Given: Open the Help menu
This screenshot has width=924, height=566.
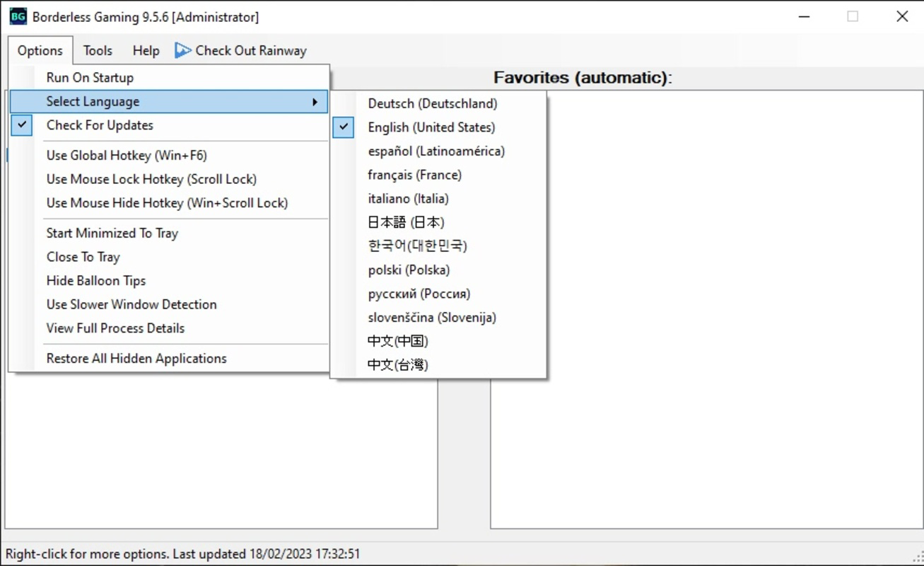Looking at the screenshot, I should pos(146,50).
